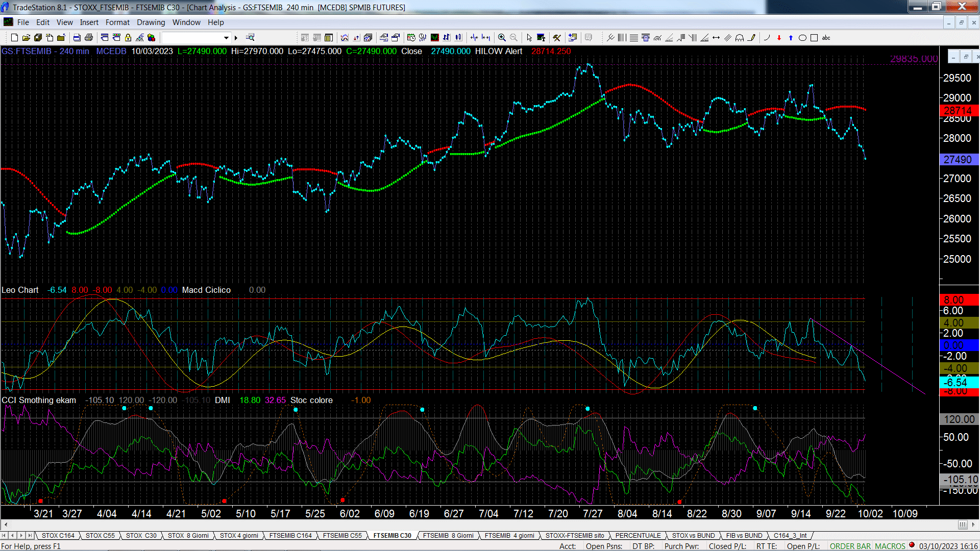Click ORDER BAR in status bar

(x=850, y=546)
